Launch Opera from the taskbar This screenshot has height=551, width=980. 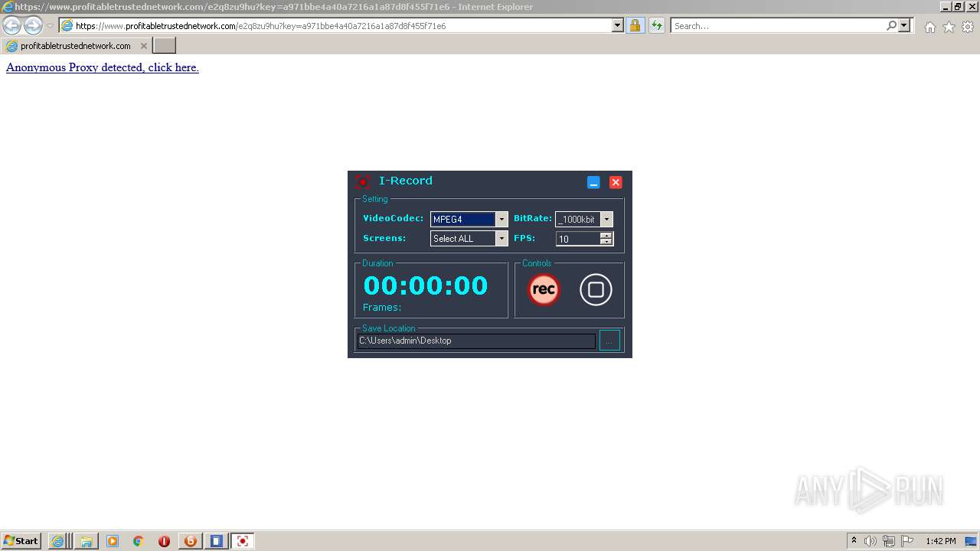(165, 541)
